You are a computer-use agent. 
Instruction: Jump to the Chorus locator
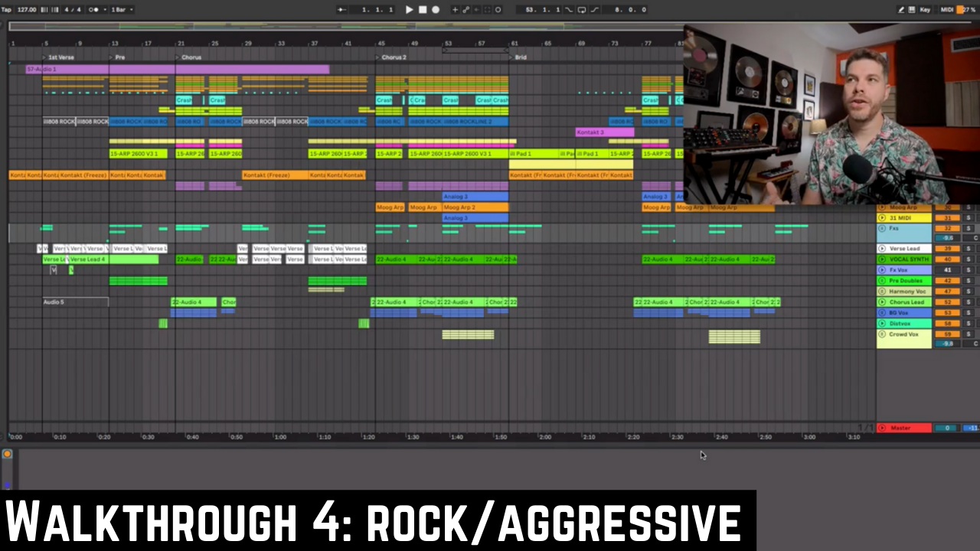pos(189,57)
